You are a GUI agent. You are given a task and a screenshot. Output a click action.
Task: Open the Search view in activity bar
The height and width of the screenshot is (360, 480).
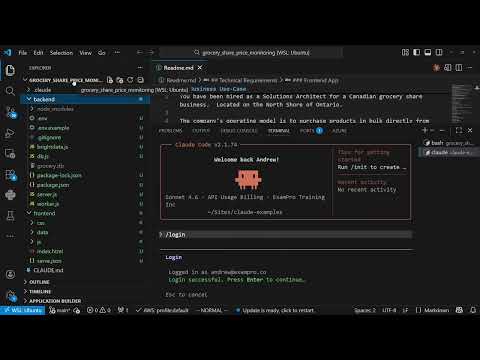(x=10, y=91)
